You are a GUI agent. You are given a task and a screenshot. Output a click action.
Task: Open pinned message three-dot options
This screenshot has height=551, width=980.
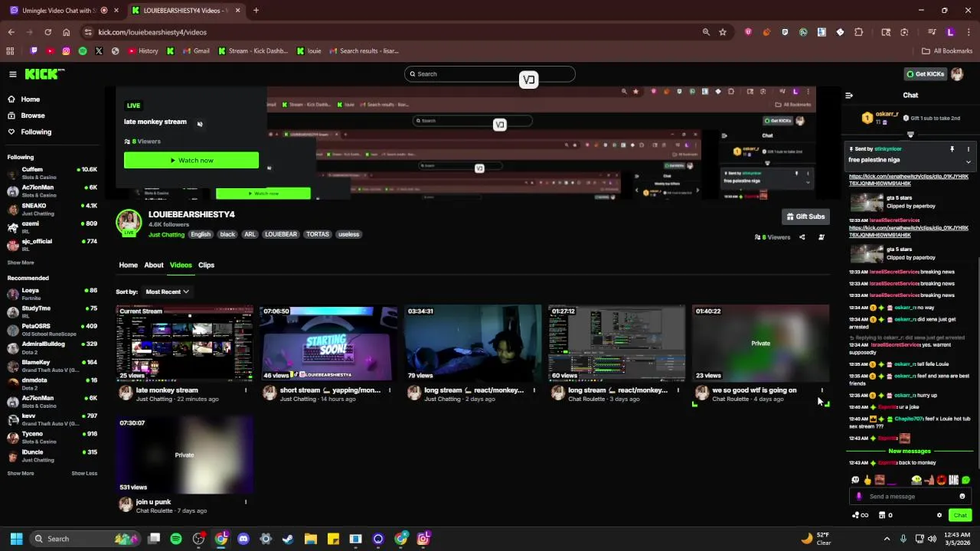pyautogui.click(x=968, y=149)
